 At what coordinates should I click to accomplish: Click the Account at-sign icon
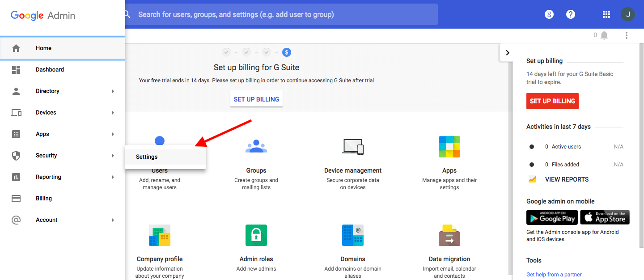(16, 220)
